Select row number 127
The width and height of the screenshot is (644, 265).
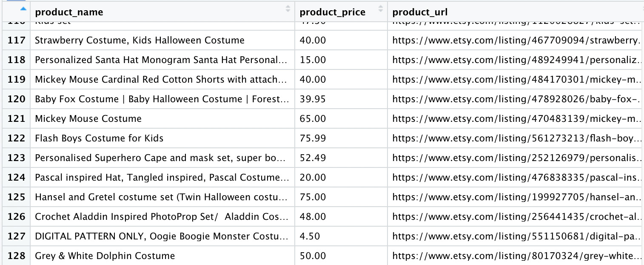(x=17, y=236)
